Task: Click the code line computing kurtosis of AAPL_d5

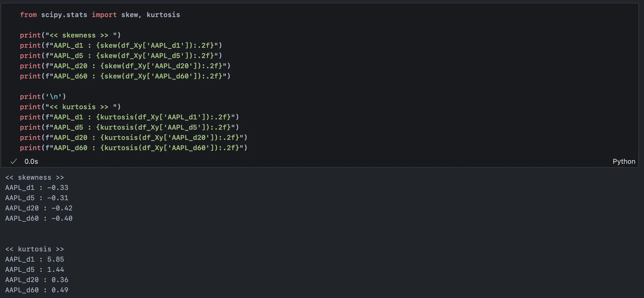Action: [129, 127]
